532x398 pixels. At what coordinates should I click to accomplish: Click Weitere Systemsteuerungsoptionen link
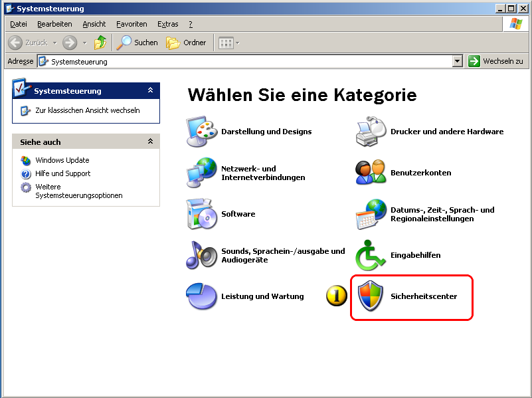(x=79, y=191)
